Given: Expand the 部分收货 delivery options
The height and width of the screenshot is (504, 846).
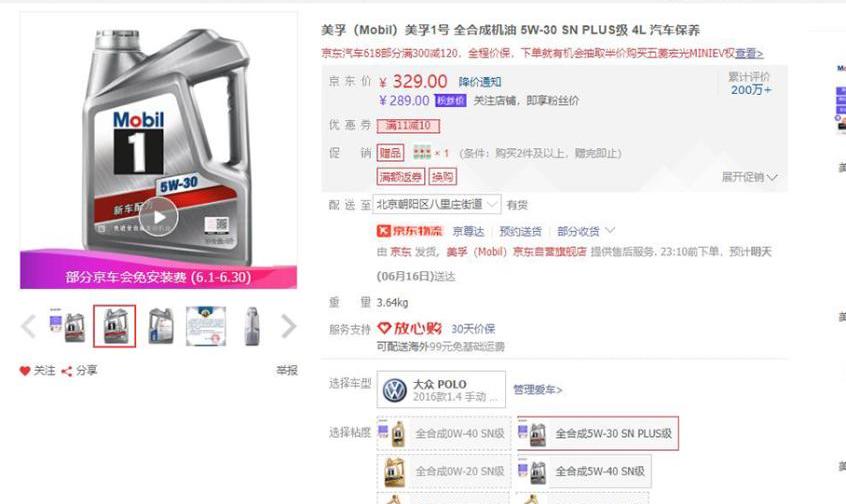Looking at the screenshot, I should 585,231.
